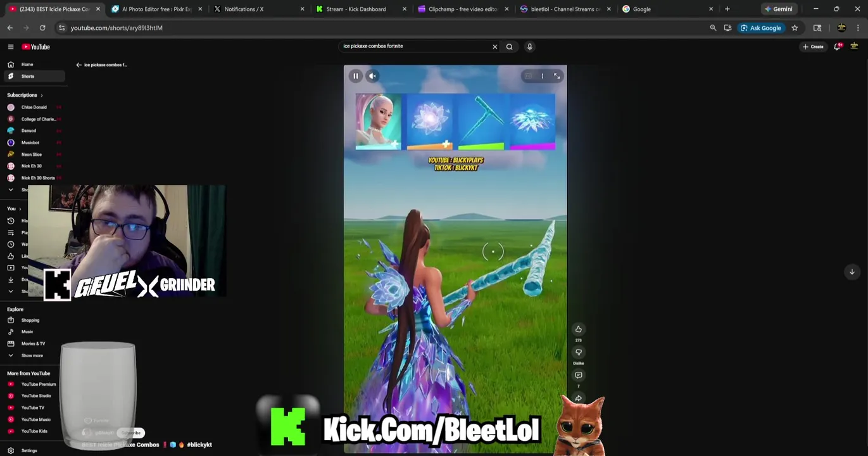Open Movies & TV in Explore

point(33,344)
